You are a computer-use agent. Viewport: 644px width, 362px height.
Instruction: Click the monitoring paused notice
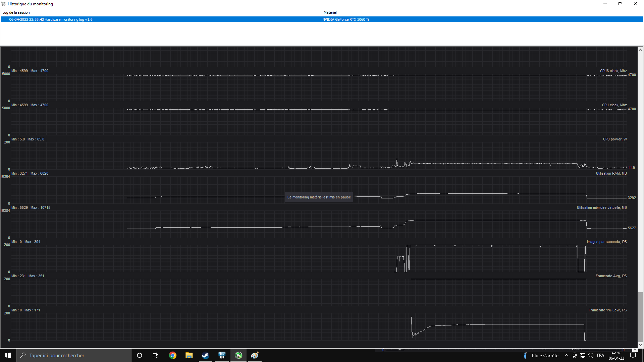click(319, 197)
